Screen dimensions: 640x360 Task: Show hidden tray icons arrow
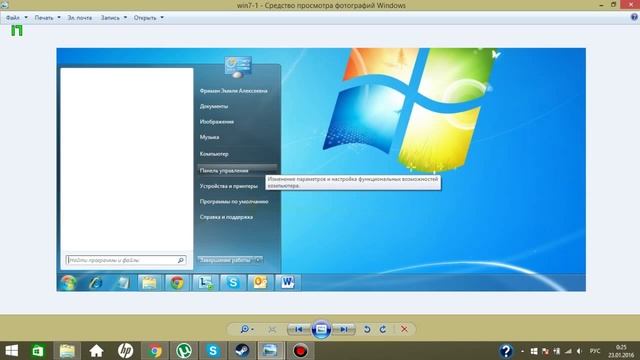pyautogui.click(x=522, y=351)
